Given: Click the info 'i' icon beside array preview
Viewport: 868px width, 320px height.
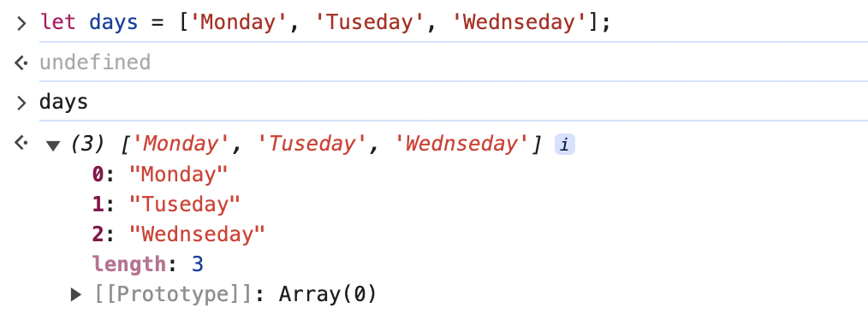Looking at the screenshot, I should [x=565, y=145].
